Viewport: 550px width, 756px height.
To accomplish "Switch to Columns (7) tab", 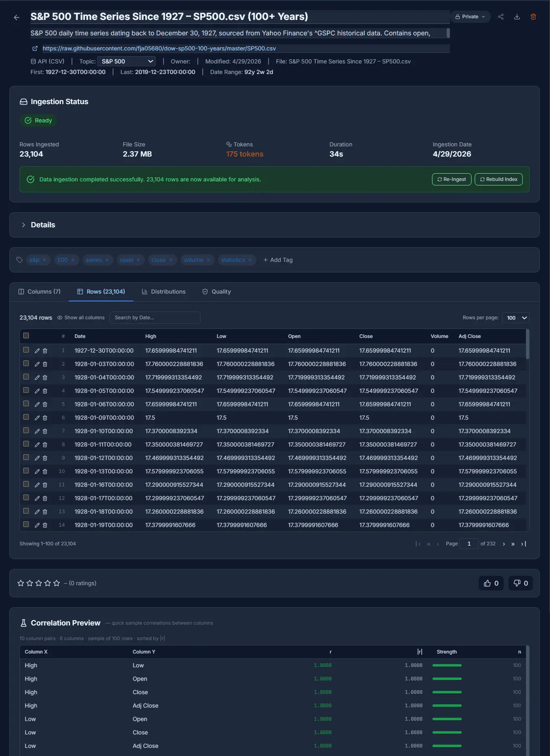I will [39, 292].
